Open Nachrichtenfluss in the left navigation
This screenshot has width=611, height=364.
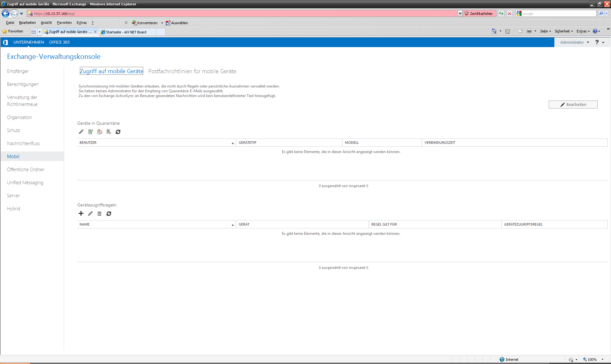tap(23, 143)
